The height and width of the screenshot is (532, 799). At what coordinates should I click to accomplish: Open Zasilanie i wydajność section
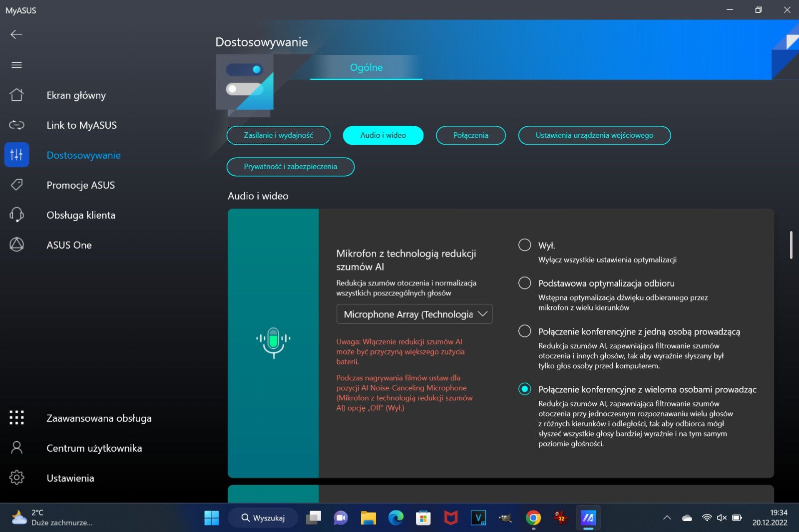[x=278, y=135]
